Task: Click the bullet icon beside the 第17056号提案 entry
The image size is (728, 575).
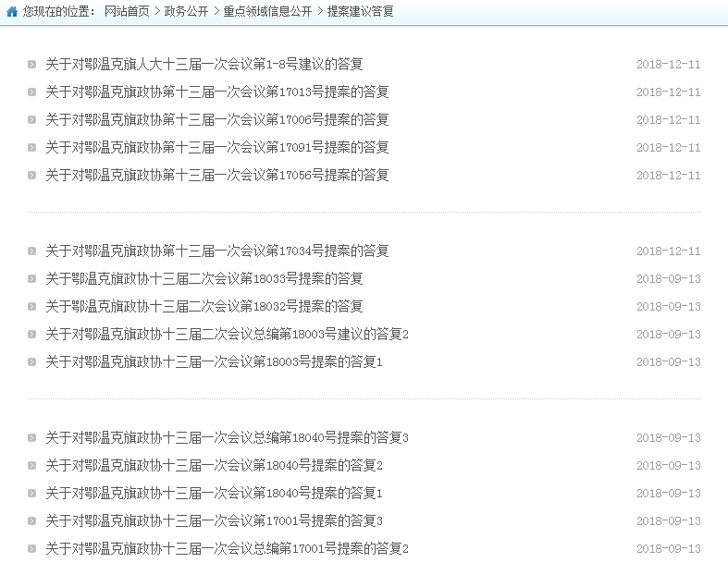Action: click(32, 176)
